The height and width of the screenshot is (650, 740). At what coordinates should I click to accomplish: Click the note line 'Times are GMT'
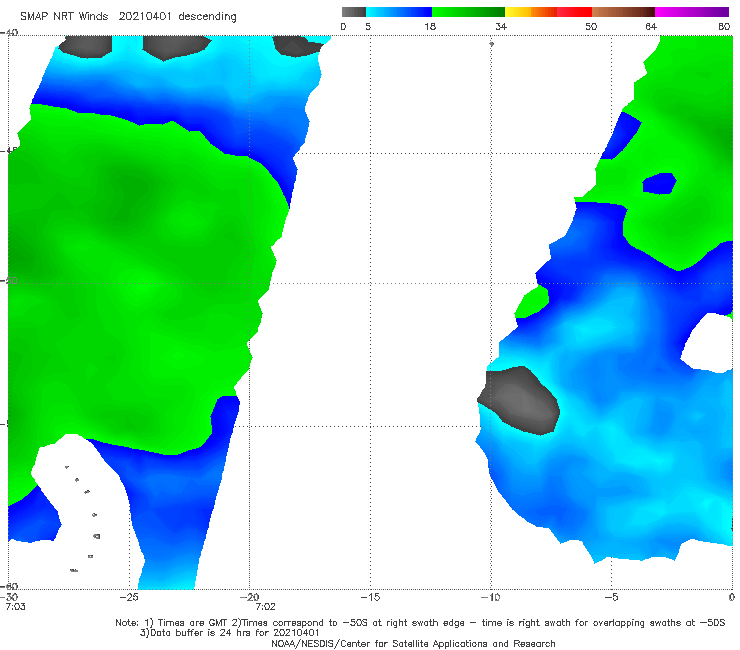(193, 623)
